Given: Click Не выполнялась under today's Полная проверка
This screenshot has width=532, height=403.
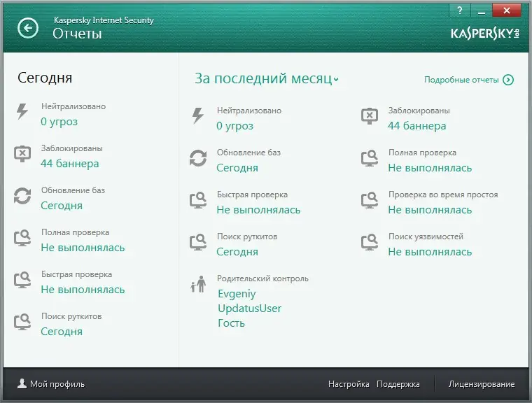Looking at the screenshot, I should tap(83, 248).
